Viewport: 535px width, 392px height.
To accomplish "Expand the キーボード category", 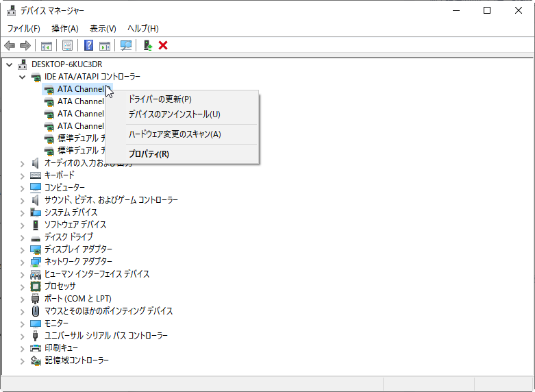I will coord(23,176).
